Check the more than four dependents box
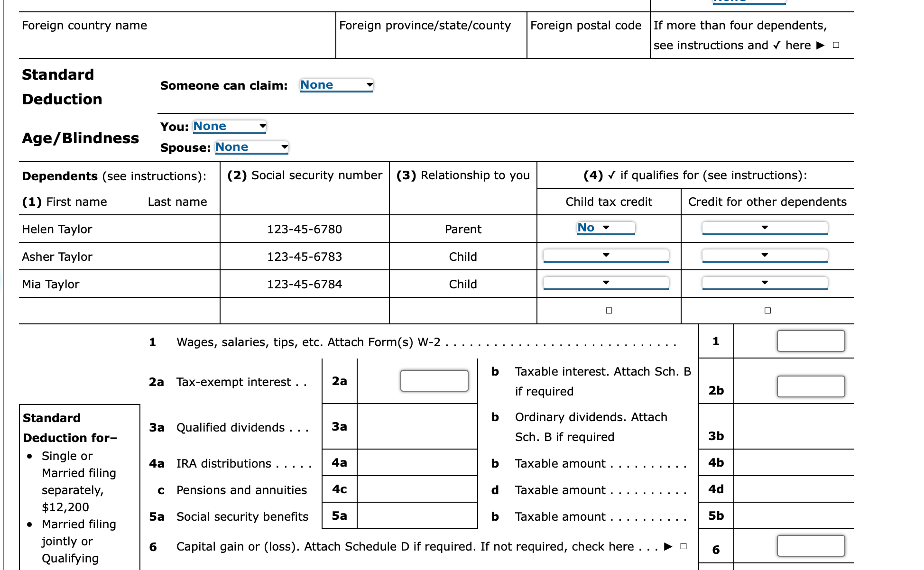Screen dimensions: 924x570 pyautogui.click(x=836, y=46)
